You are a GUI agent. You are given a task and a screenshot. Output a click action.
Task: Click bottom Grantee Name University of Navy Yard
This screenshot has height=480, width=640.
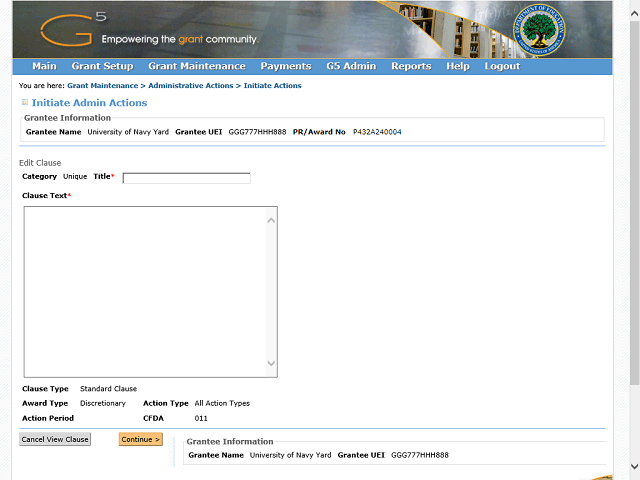coord(291,455)
